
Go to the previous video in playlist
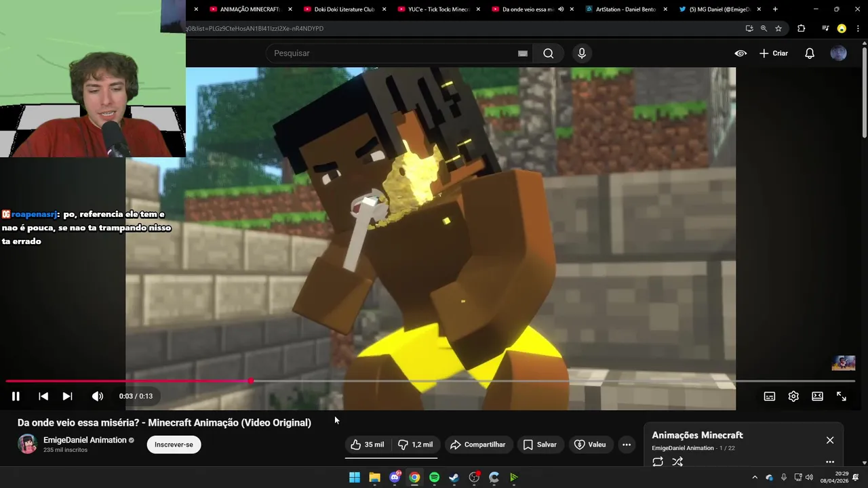(43, 396)
